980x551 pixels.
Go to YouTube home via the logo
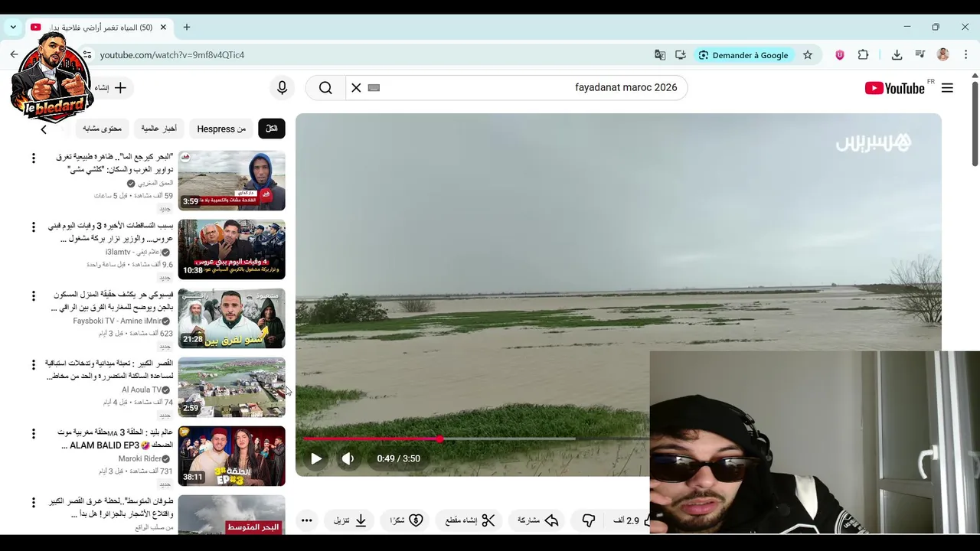coord(894,88)
